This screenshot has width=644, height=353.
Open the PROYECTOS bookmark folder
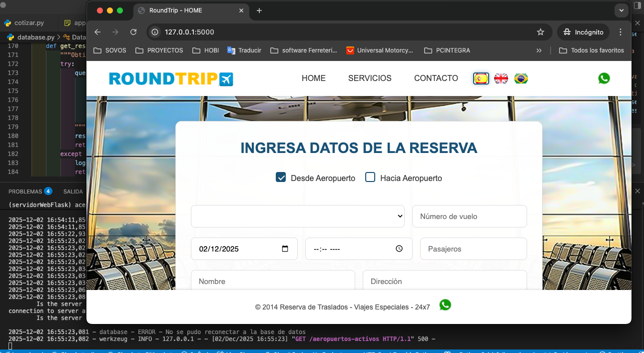(159, 50)
